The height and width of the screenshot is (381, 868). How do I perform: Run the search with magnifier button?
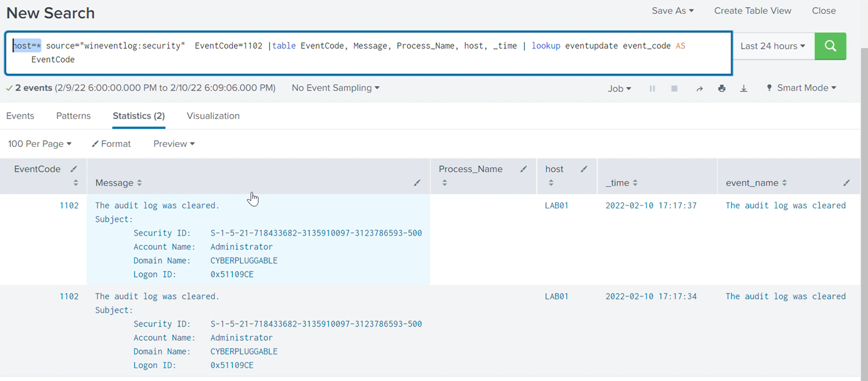830,46
